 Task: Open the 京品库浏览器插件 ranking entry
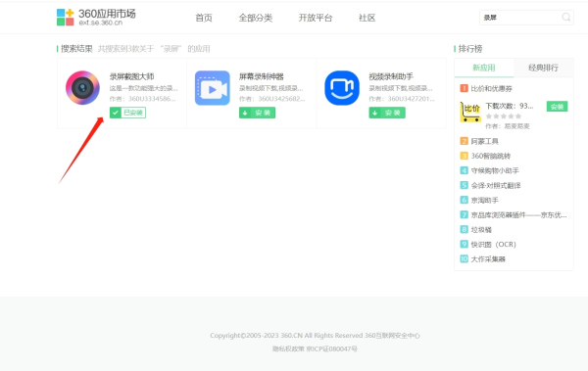pyautogui.click(x=518, y=214)
